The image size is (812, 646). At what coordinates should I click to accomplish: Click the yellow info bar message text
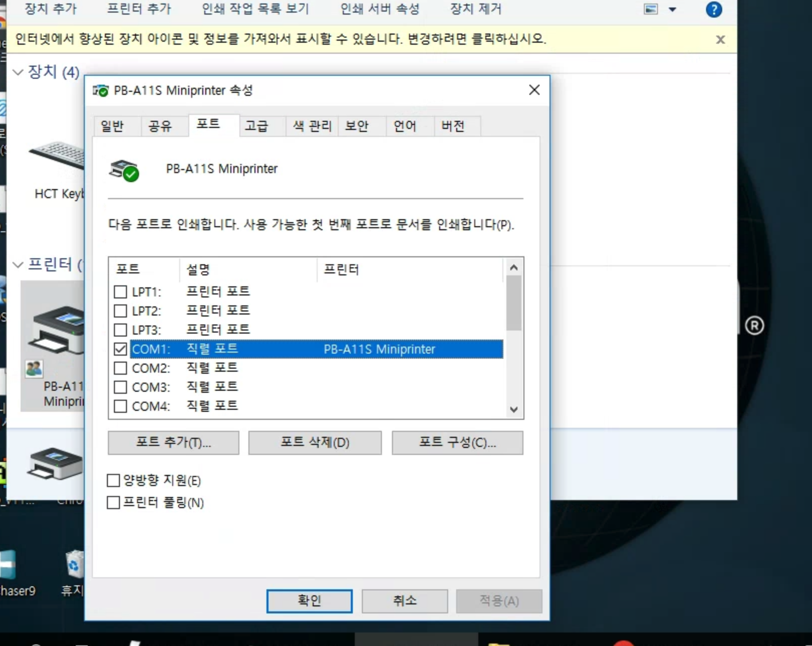pos(281,39)
